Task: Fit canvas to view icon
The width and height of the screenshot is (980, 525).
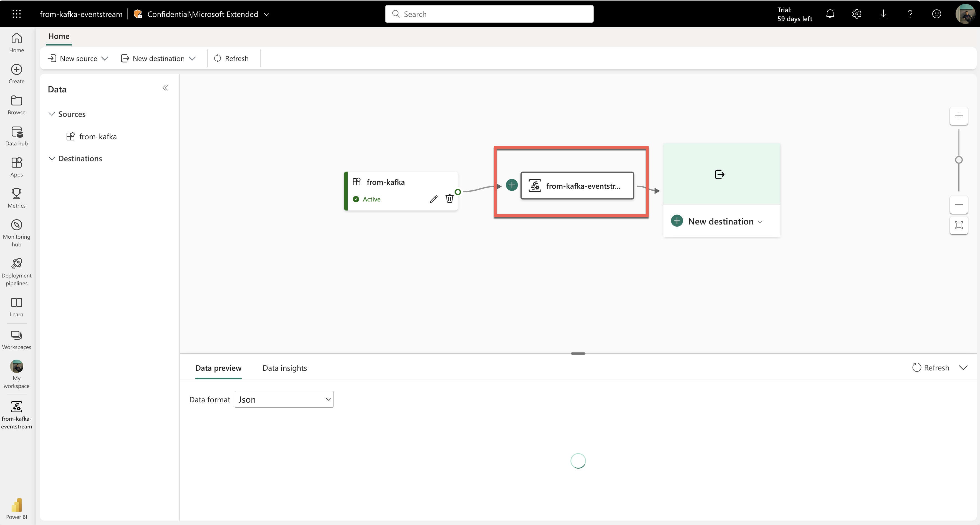Action: 959,225
